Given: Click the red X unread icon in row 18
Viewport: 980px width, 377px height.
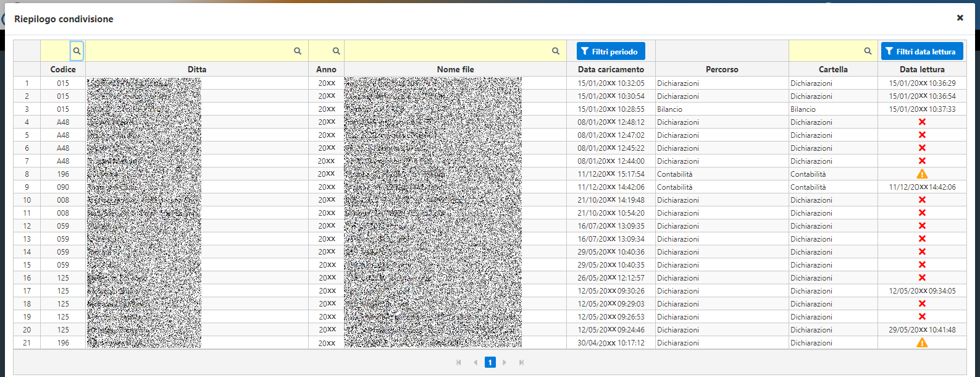Looking at the screenshot, I should click(922, 303).
